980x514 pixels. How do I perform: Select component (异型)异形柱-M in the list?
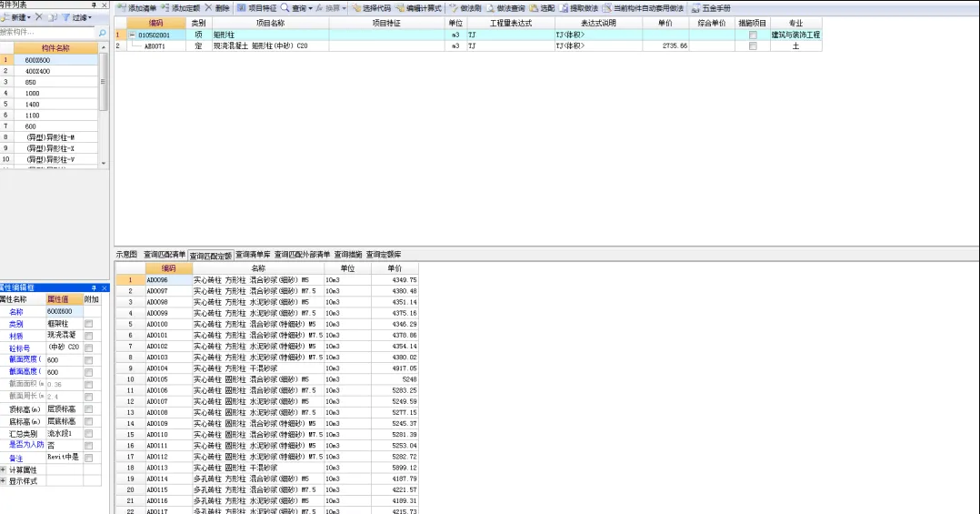click(x=55, y=137)
